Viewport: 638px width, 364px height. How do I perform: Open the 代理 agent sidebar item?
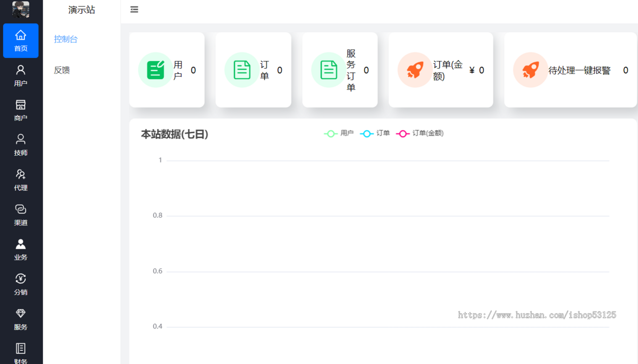21,180
